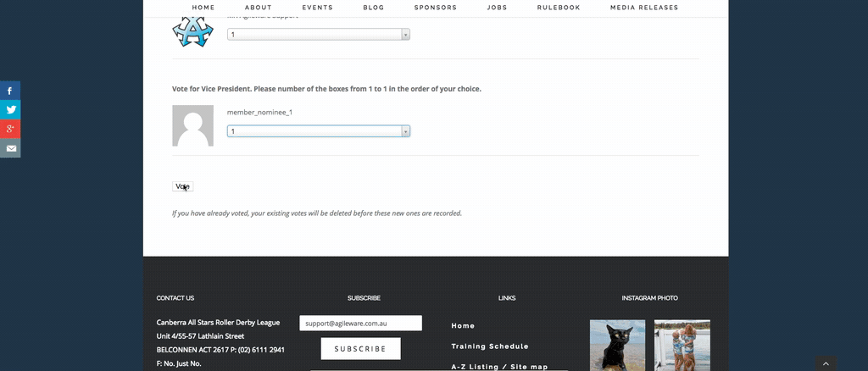
Task: Click the Google Plus share icon
Action: point(10,129)
